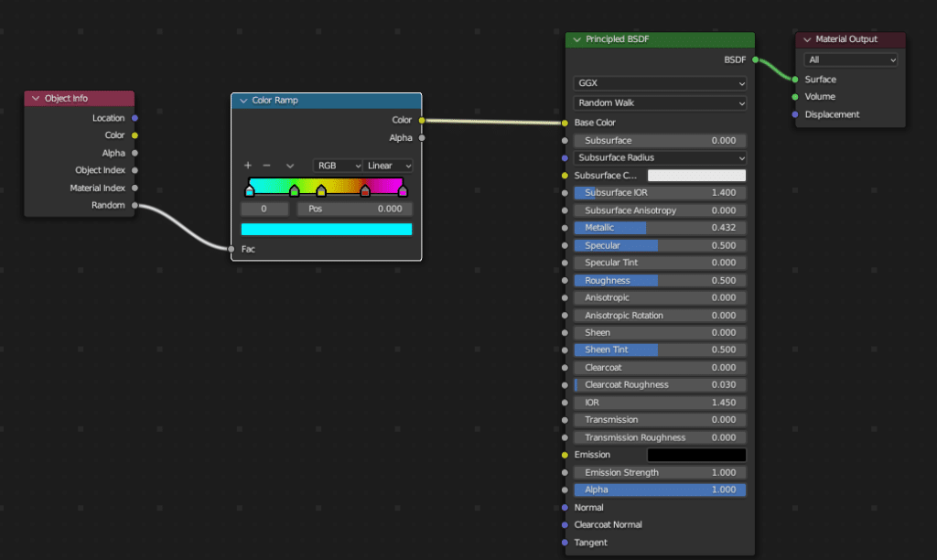Open the Linear interpolation dropdown

click(389, 166)
